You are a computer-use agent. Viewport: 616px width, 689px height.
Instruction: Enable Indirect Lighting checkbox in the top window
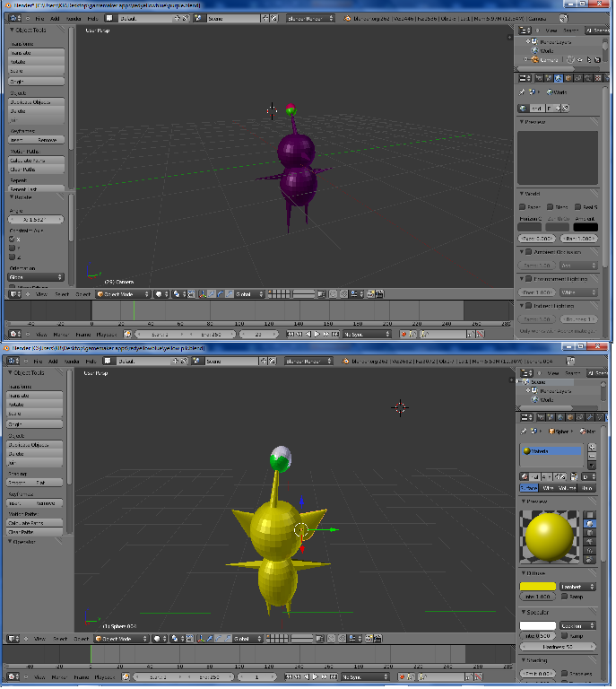coord(529,306)
